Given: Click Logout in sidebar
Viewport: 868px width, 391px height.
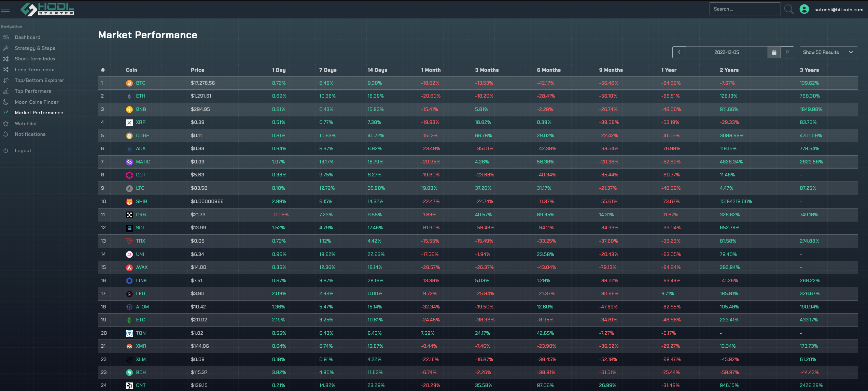Looking at the screenshot, I should pos(23,150).
